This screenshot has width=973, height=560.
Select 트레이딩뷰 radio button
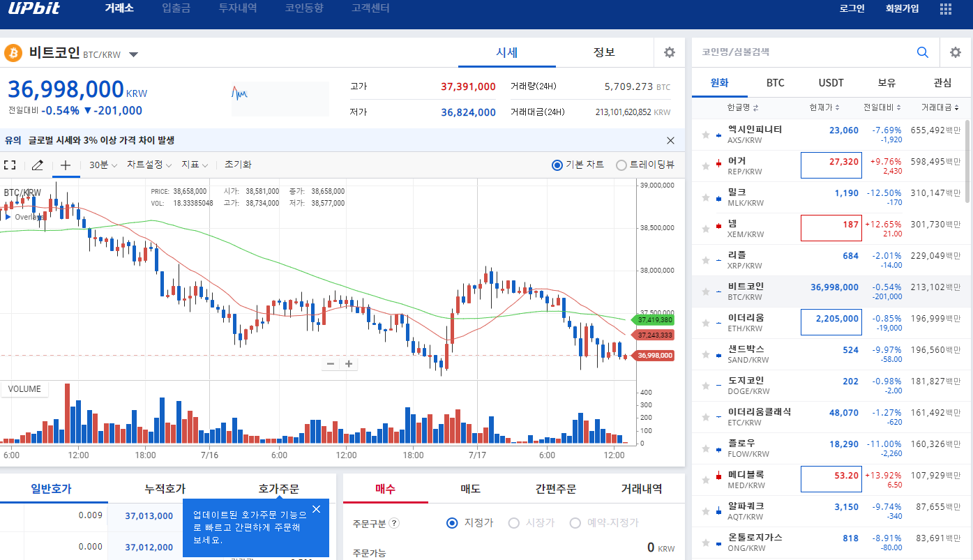coord(621,165)
